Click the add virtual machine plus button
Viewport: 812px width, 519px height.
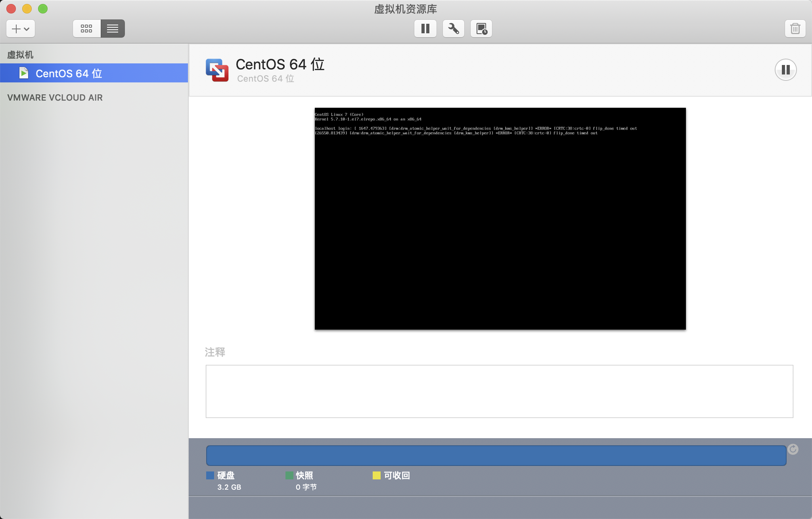(x=20, y=29)
